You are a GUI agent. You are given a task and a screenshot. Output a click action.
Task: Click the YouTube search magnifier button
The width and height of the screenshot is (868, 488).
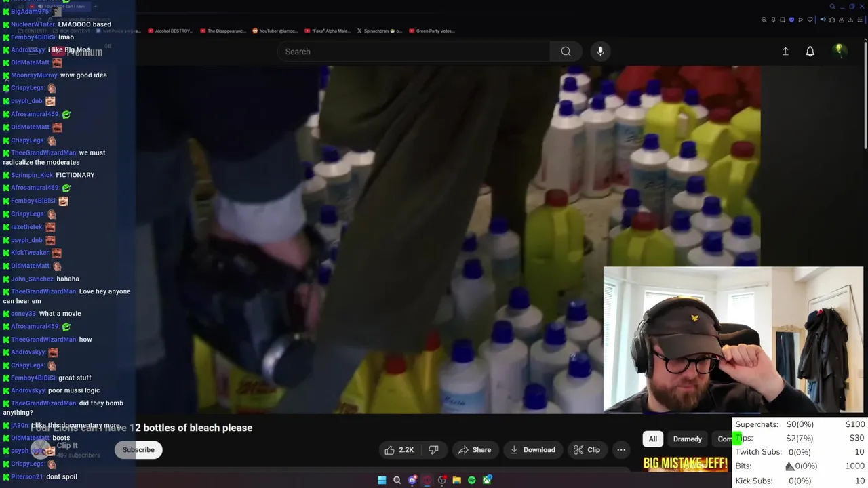[566, 52]
